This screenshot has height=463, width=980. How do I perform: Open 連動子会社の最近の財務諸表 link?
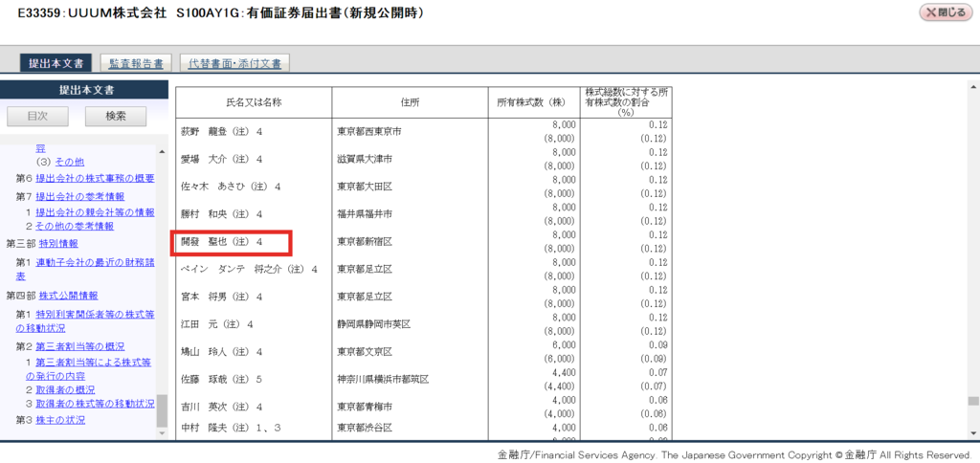coord(85,269)
